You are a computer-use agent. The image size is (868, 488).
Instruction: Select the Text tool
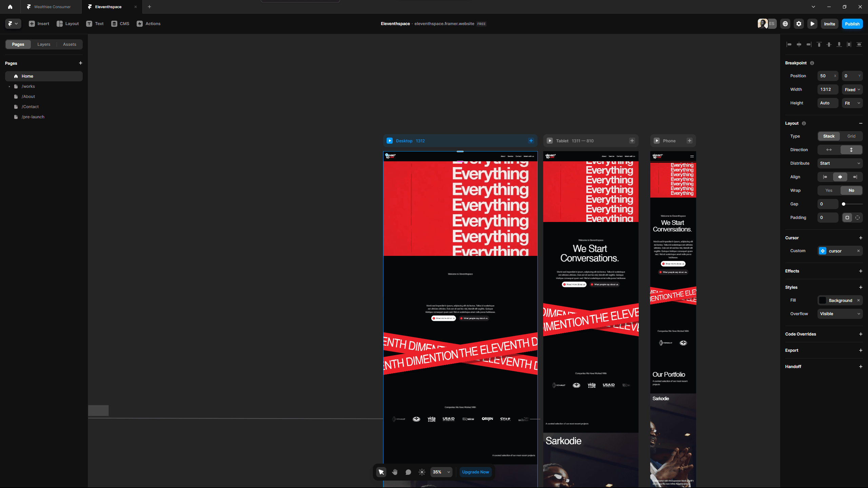95,24
